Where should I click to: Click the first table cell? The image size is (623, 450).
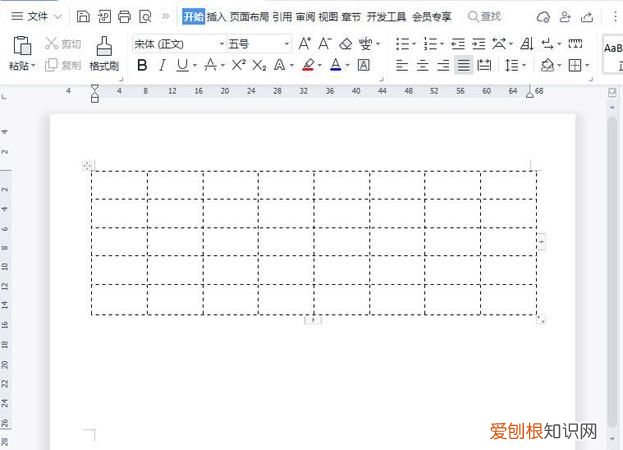119,185
